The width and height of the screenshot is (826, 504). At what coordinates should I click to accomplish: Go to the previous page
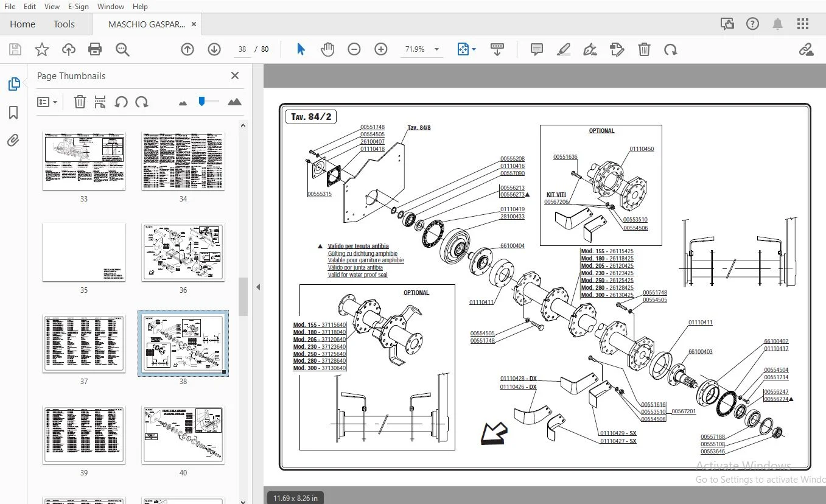(187, 49)
